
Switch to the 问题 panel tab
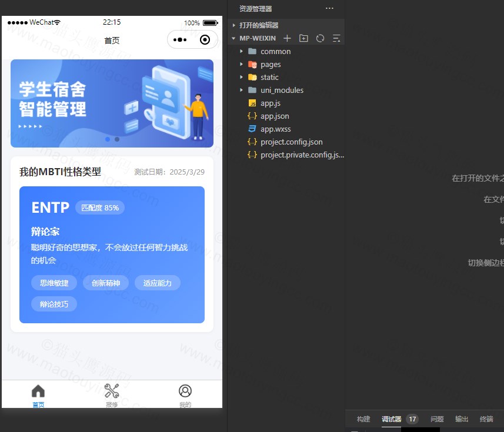[x=437, y=419]
